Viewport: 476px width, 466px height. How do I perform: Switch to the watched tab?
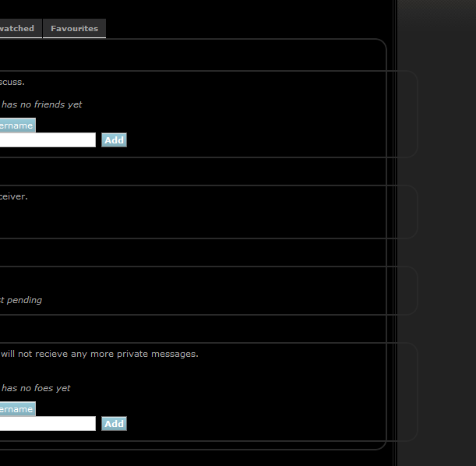pyautogui.click(x=20, y=28)
